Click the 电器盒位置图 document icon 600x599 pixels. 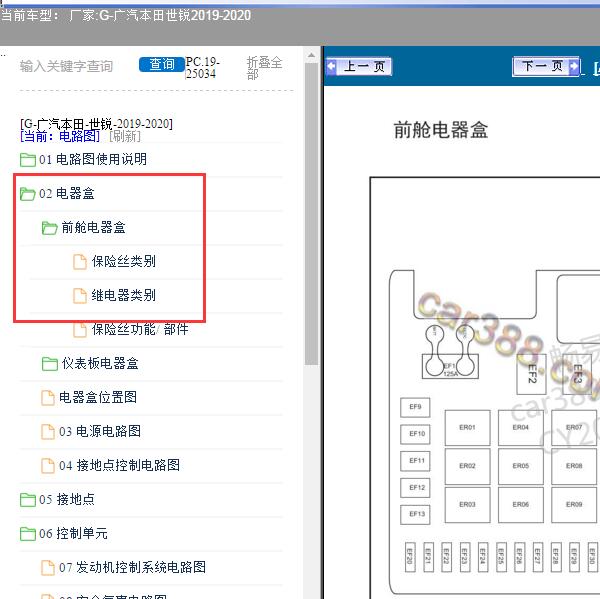[48, 398]
